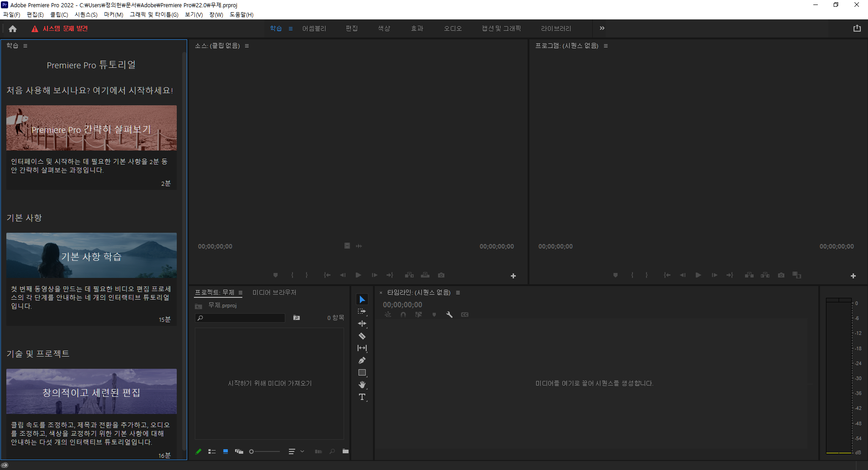Select the Slip tool
The width and height of the screenshot is (868, 470).
pos(362,348)
